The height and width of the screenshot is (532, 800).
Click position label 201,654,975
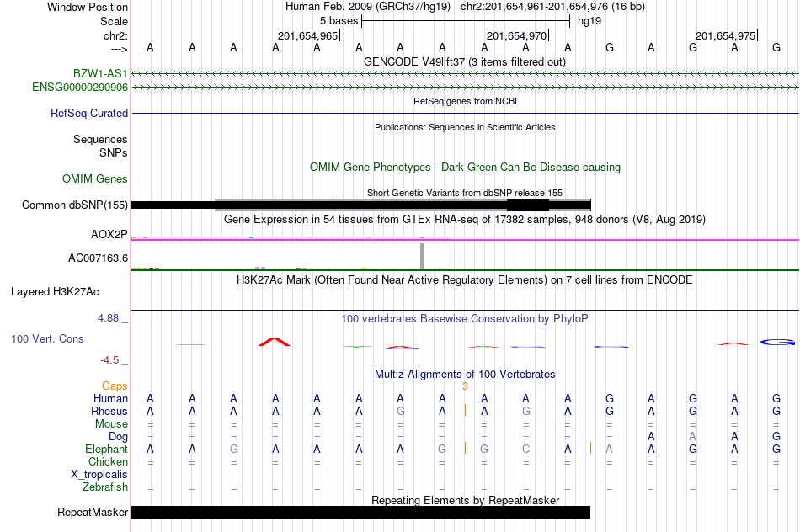pyautogui.click(x=725, y=36)
